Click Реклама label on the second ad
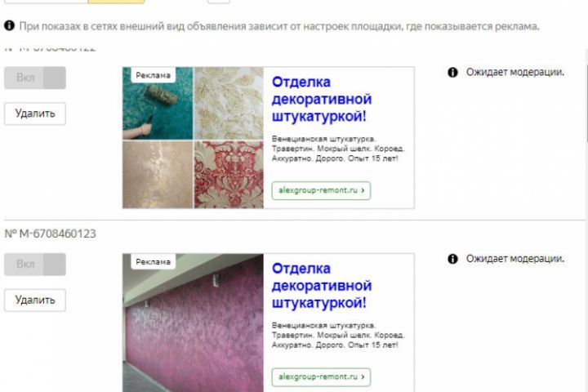Image resolution: width=588 pixels, height=392 pixels. coord(153,262)
